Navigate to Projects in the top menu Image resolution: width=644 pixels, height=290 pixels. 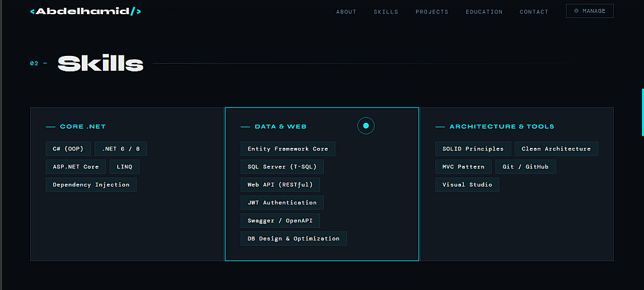click(x=431, y=12)
